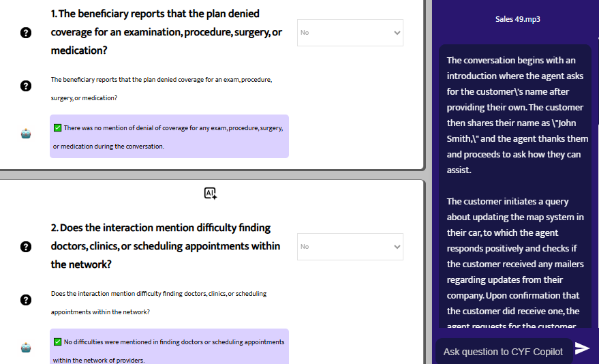Image resolution: width=599 pixels, height=364 pixels.
Task: Select the question 2 network difficulty heading
Action: 165,245
